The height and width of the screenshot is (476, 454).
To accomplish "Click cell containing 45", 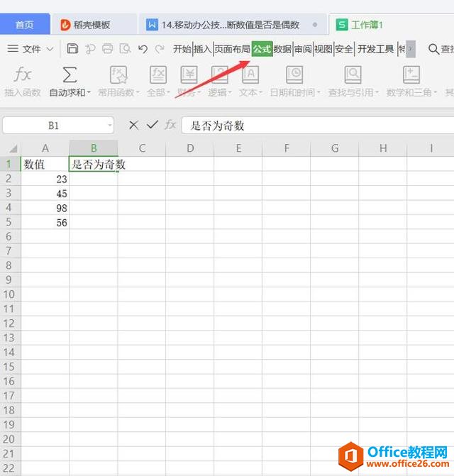I will coord(45,194).
